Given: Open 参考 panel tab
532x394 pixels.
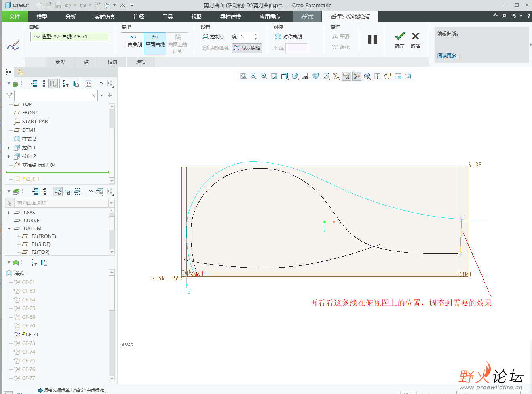Looking at the screenshot, I should (x=60, y=62).
